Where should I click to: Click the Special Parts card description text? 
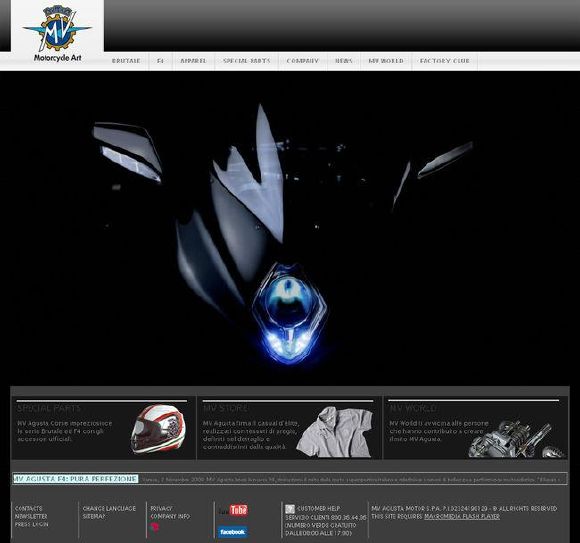point(64,431)
